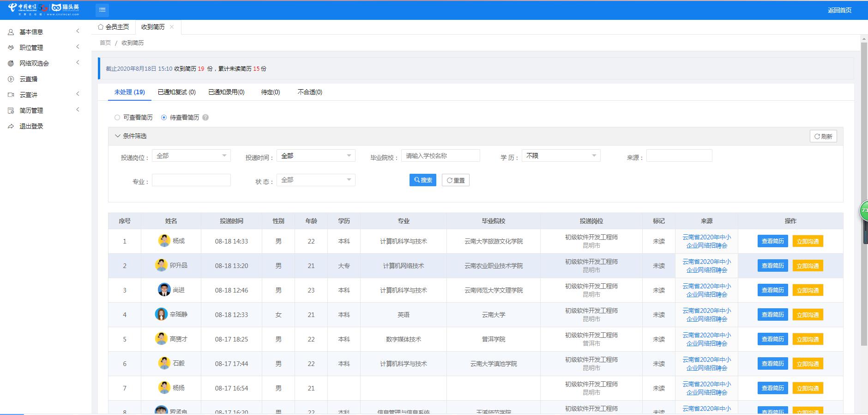Switch to the 已通知复试 (0) tab
868x415 pixels.
coord(176,92)
